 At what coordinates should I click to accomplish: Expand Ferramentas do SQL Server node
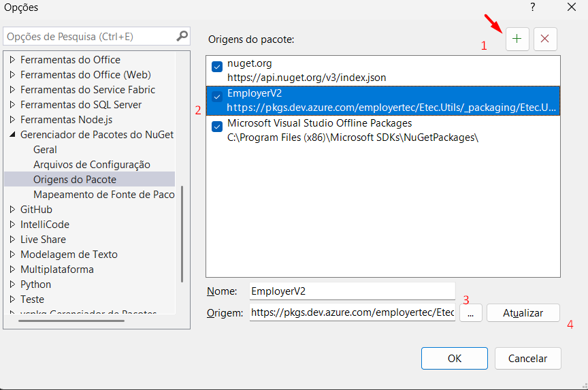[12, 105]
